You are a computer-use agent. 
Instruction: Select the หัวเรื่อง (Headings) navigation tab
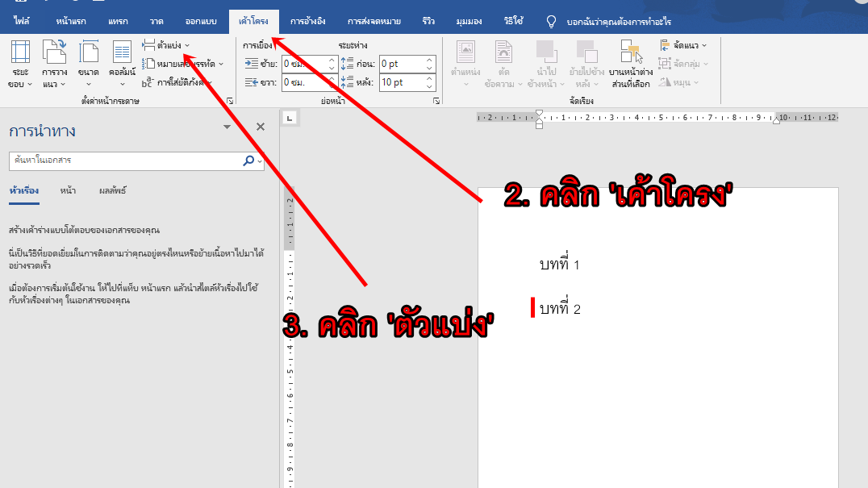24,191
